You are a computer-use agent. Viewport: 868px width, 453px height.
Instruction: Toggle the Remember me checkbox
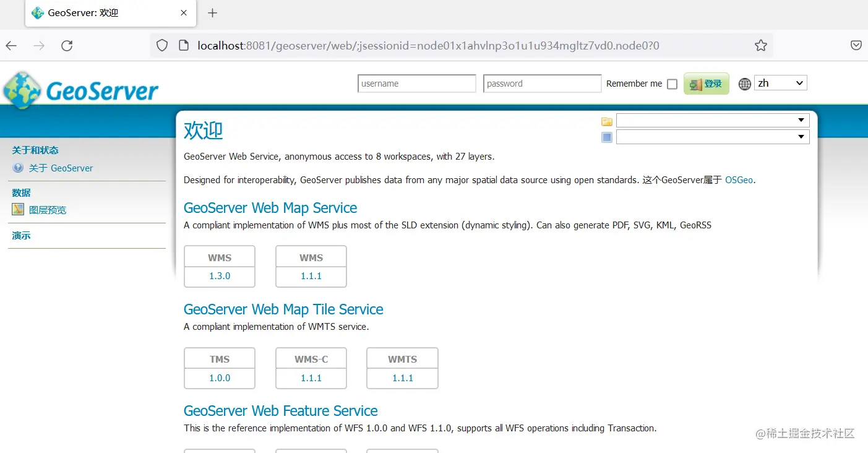pyautogui.click(x=672, y=84)
